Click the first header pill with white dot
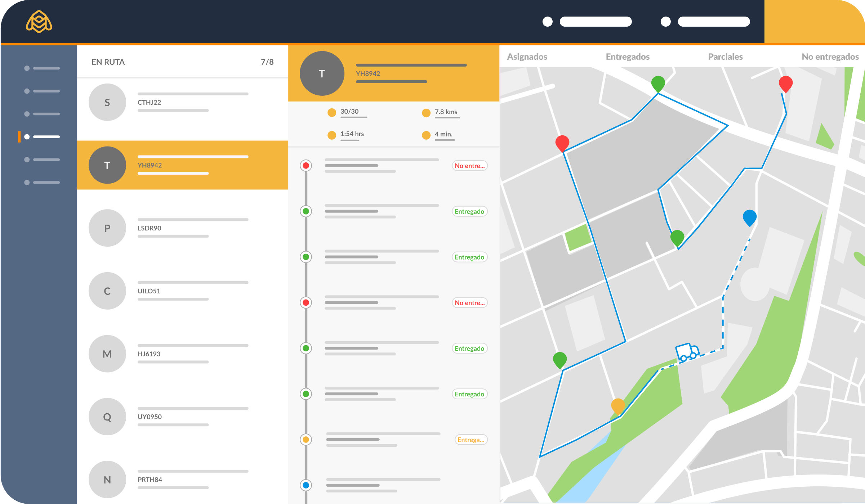The image size is (865, 504). click(x=587, y=22)
